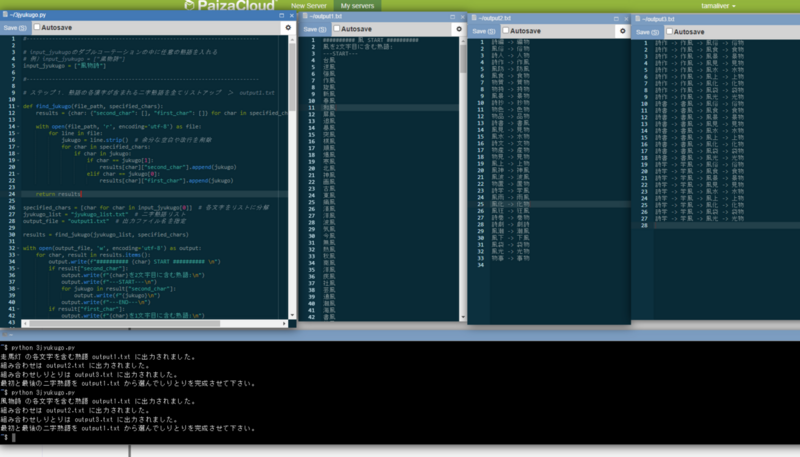Open the tamaliver user dropdown
Image resolution: width=800 pixels, height=457 pixels.
(718, 6)
